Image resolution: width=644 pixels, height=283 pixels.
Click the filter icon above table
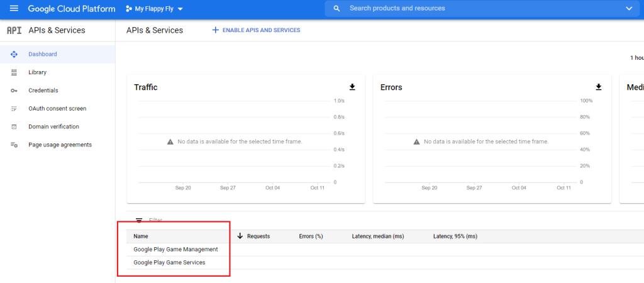click(139, 220)
